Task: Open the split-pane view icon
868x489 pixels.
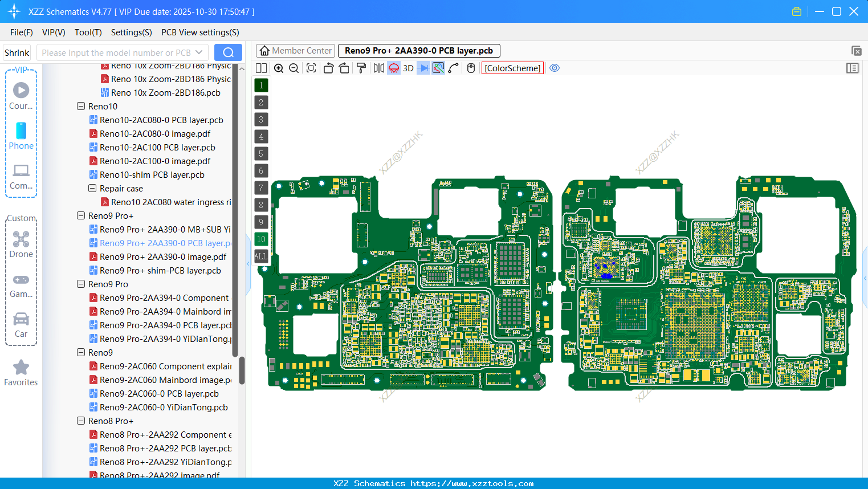Action: [261, 68]
